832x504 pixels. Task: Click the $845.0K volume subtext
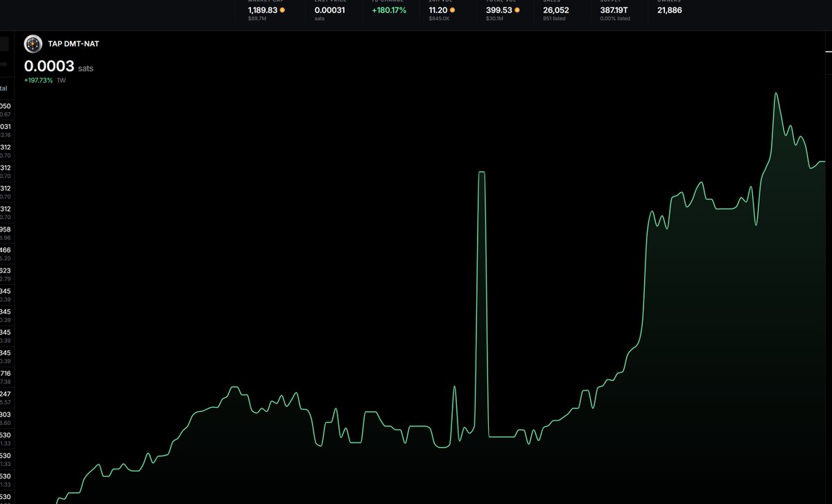pos(440,19)
